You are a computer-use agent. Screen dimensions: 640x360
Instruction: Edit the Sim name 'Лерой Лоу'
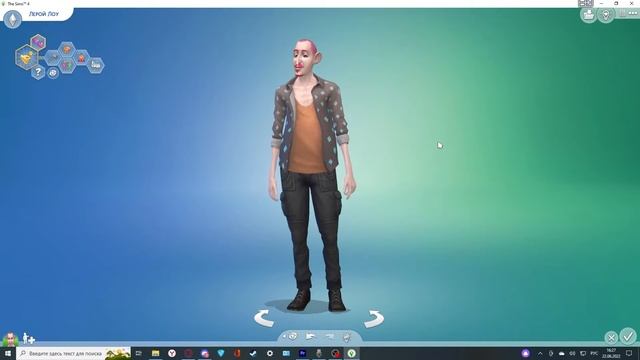tap(44, 14)
